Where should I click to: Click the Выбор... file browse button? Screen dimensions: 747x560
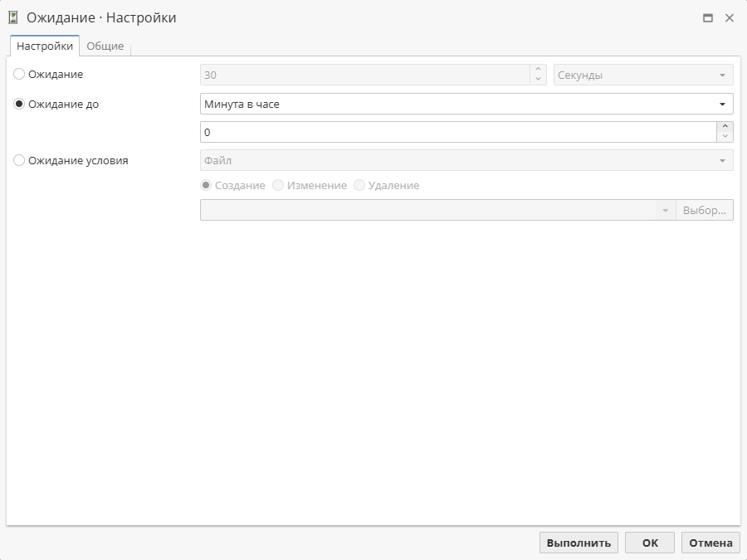tap(705, 210)
